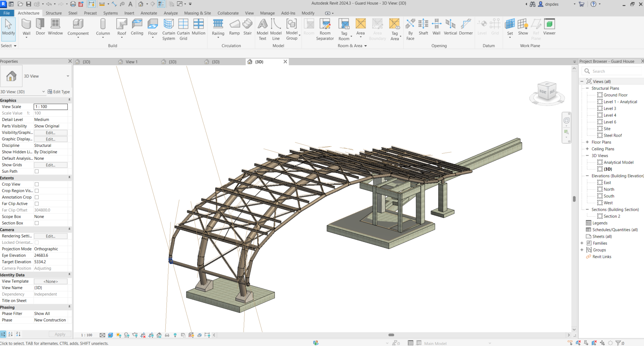Switch to the Structure ribbon tab
The height and width of the screenshot is (346, 644).
[54, 13]
